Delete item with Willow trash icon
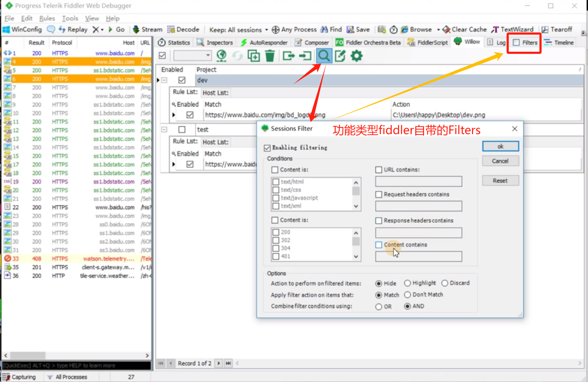The height and width of the screenshot is (382, 588). pos(270,56)
